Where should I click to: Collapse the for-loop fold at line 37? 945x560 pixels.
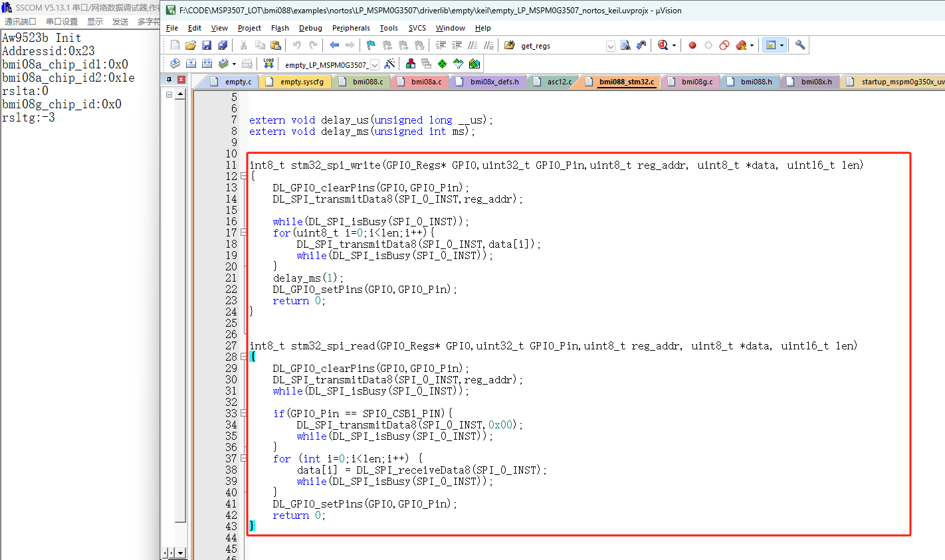244,458
